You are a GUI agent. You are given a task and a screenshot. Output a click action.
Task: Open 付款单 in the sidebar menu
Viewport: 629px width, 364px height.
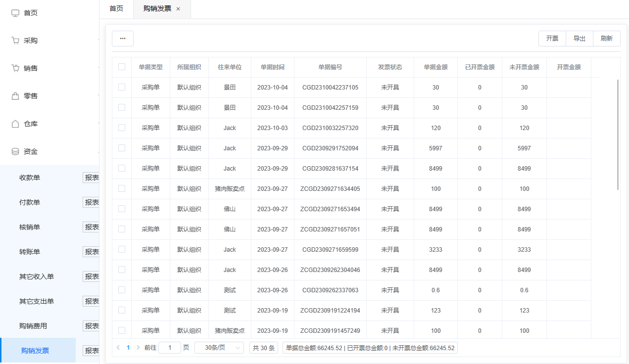point(30,202)
